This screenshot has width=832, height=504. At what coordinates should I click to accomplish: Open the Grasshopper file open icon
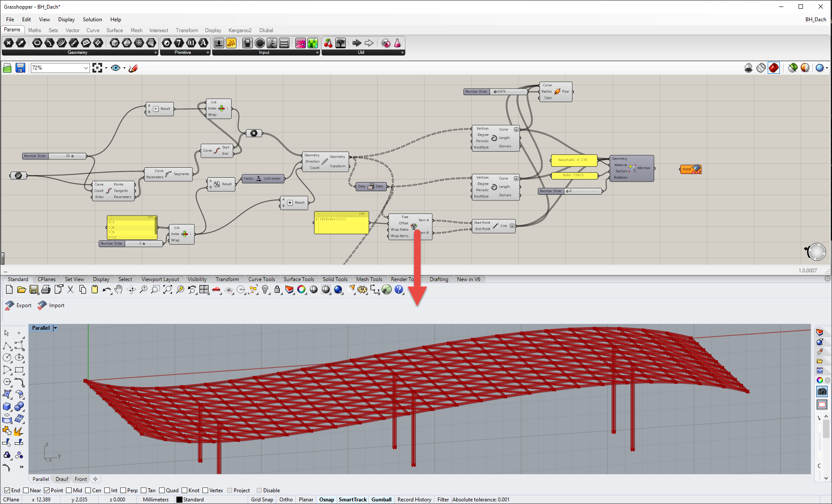coord(7,68)
